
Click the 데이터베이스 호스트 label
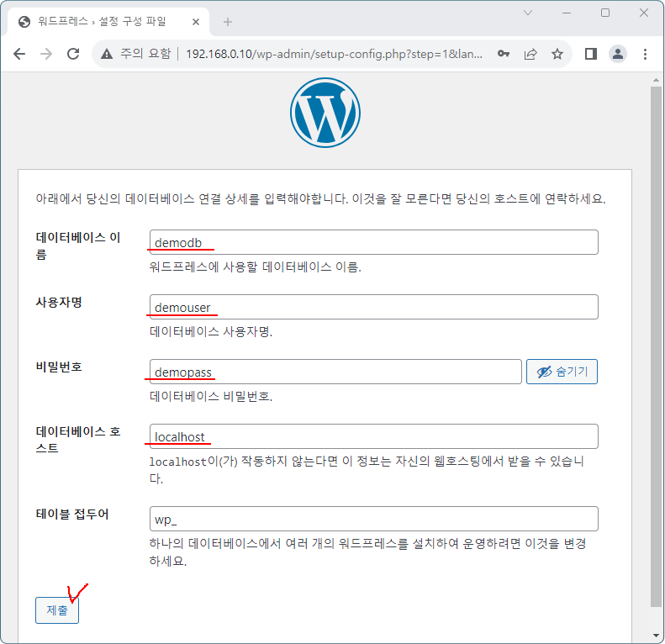pyautogui.click(x=78, y=440)
